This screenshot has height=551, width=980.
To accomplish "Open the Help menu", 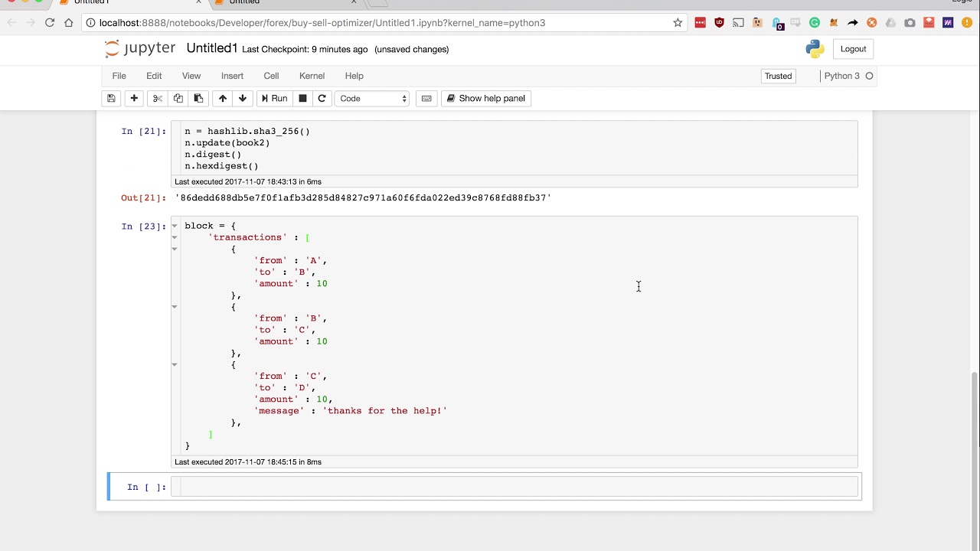I will click(354, 76).
